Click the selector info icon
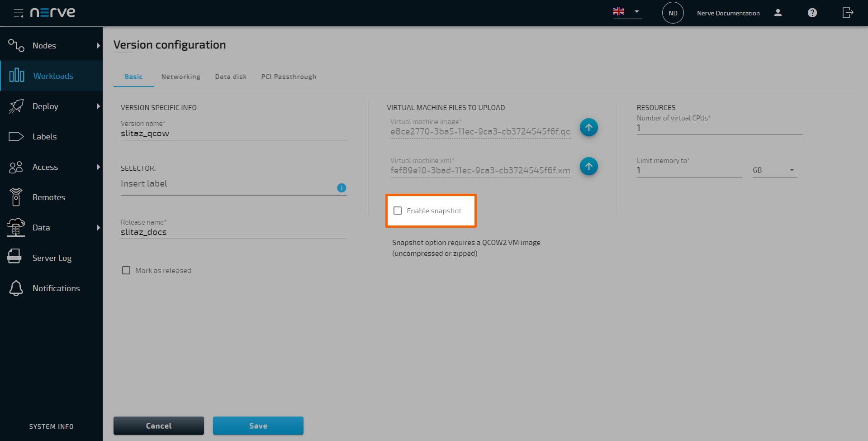The image size is (868, 441). (342, 188)
